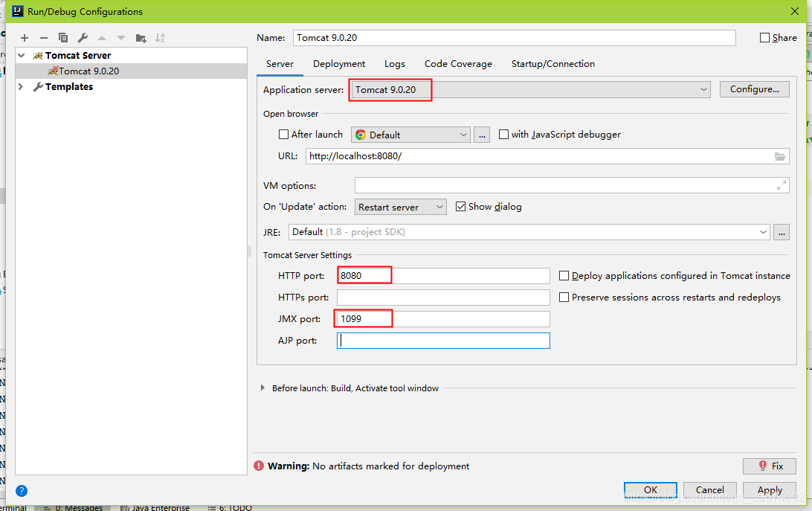Click the Java Enterprise tool window tab

[155, 507]
